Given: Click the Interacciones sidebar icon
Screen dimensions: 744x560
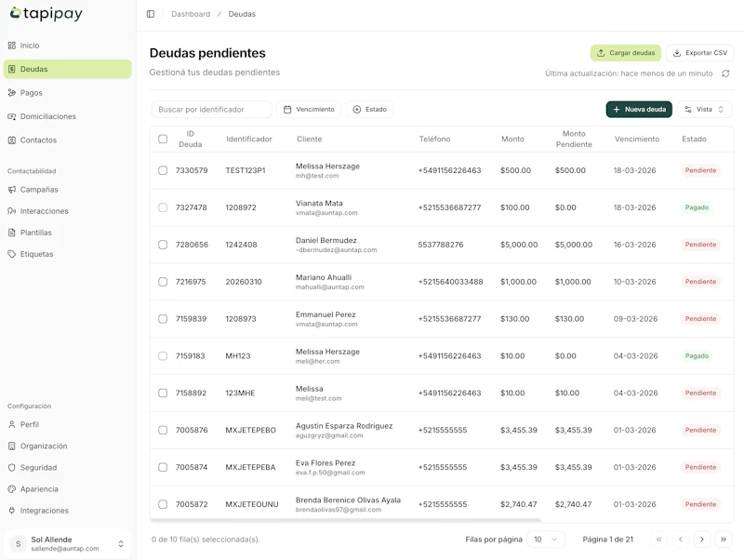Looking at the screenshot, I should click(x=12, y=211).
